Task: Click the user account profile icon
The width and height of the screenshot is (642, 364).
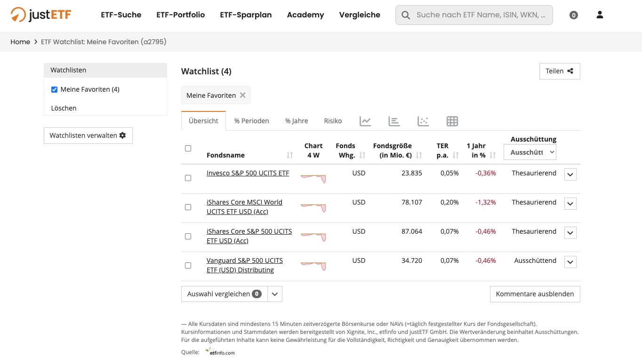Action: coord(600,15)
